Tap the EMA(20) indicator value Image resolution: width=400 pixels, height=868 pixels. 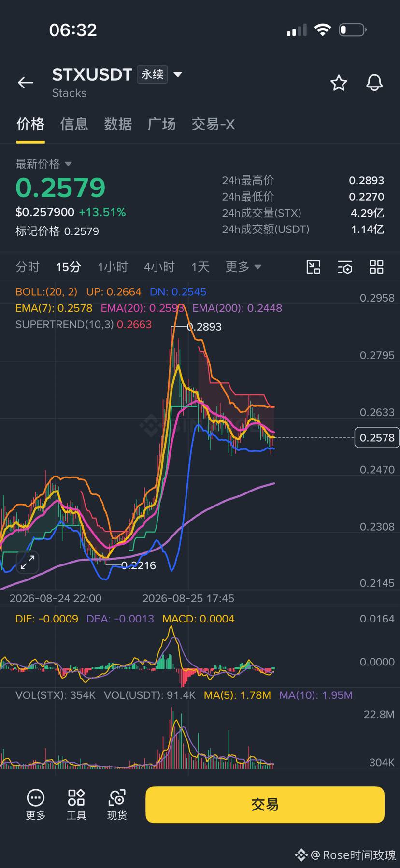point(143,308)
